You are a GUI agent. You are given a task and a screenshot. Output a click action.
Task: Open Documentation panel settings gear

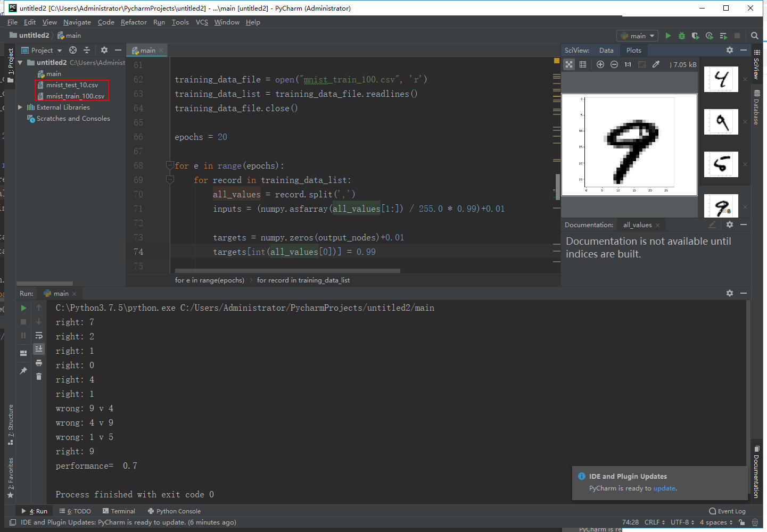pos(730,225)
